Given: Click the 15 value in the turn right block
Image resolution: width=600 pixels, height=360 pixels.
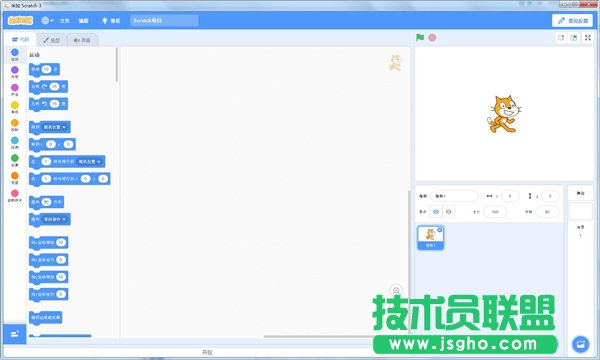Looking at the screenshot, I should (54, 87).
